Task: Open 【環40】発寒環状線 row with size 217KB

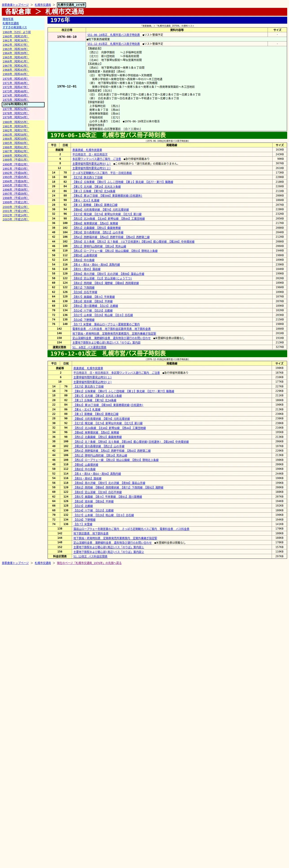Action: point(95,223)
